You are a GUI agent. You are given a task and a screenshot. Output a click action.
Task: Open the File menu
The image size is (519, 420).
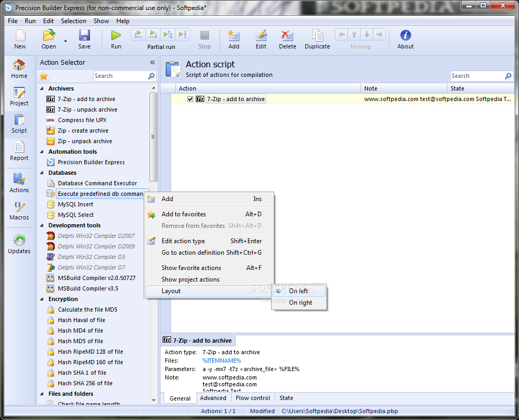pos(13,21)
